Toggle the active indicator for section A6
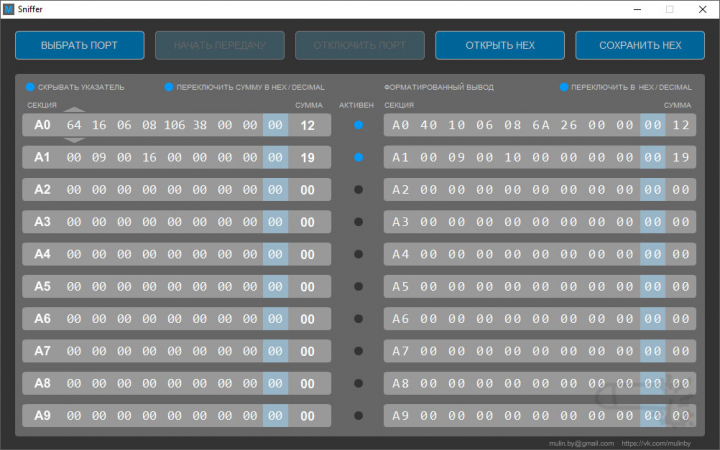The image size is (720, 450). point(359,319)
